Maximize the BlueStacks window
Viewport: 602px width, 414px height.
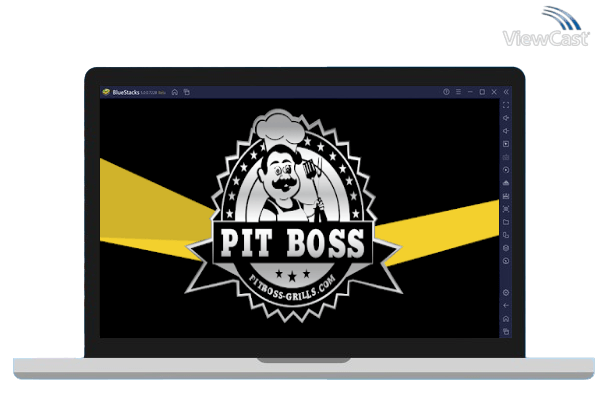(482, 92)
